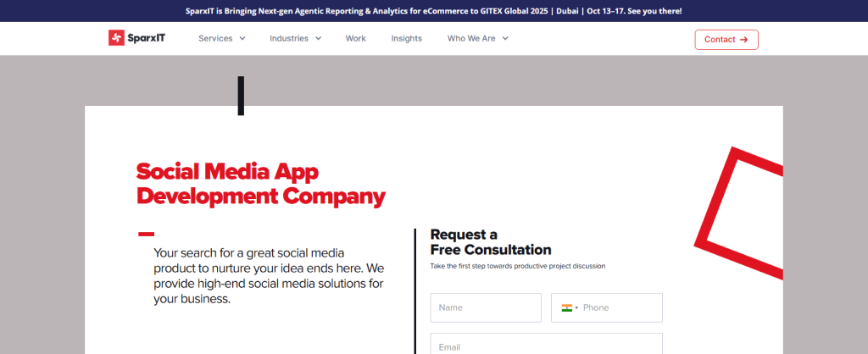This screenshot has width=868, height=354.
Task: Click the arrow icon inside Contact button
Action: click(x=743, y=40)
